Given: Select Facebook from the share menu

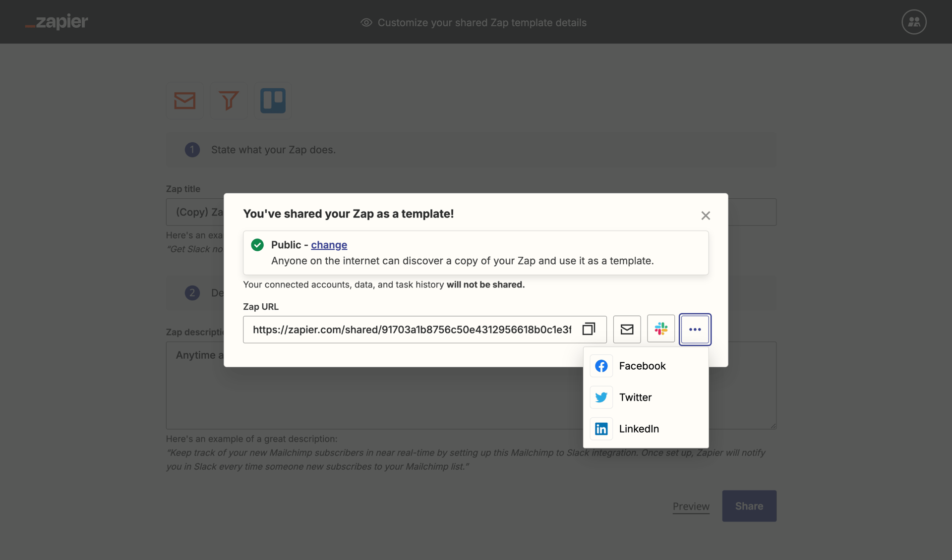Looking at the screenshot, I should (x=642, y=366).
